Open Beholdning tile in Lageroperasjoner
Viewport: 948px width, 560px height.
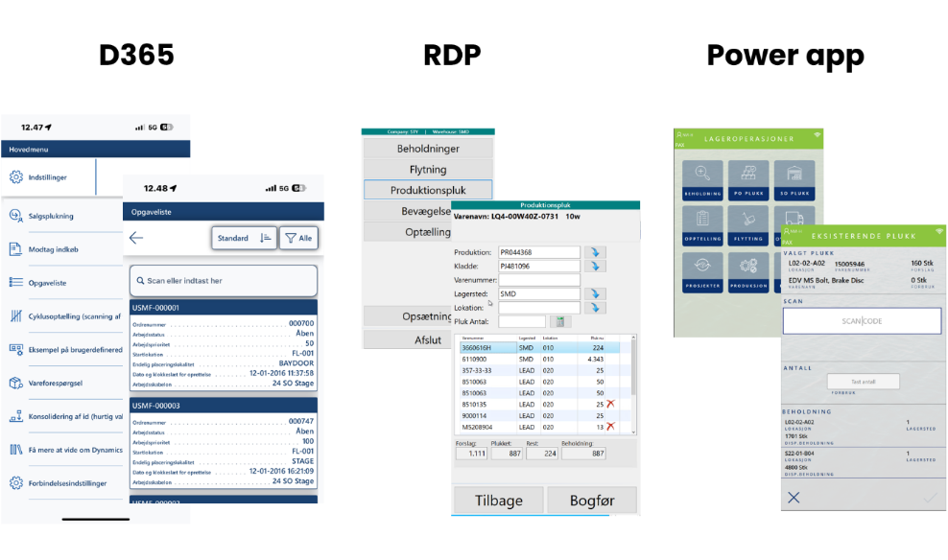tap(702, 180)
